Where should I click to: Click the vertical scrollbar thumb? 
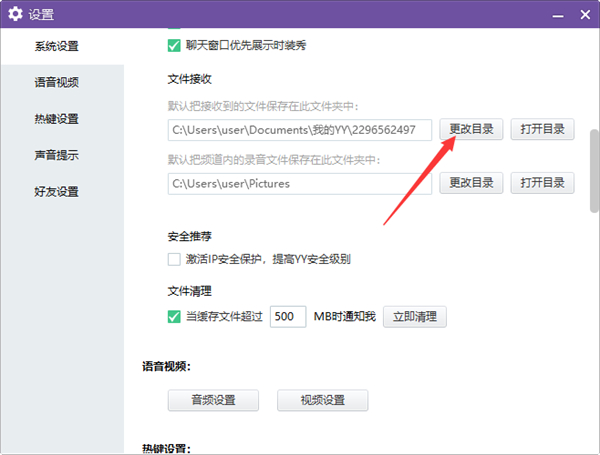click(x=594, y=171)
